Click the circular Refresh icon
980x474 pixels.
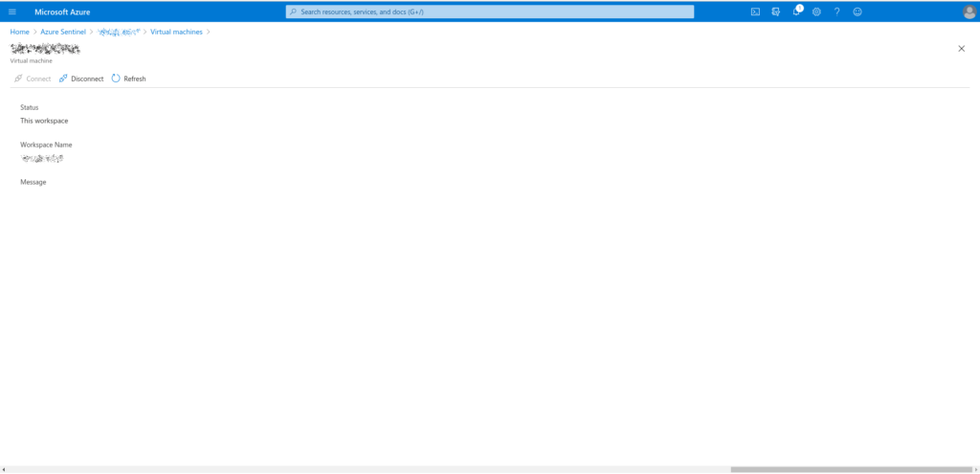point(116,79)
